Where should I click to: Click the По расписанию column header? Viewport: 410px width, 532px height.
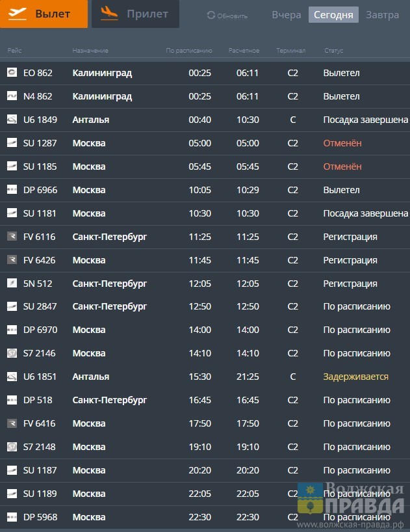pos(189,51)
